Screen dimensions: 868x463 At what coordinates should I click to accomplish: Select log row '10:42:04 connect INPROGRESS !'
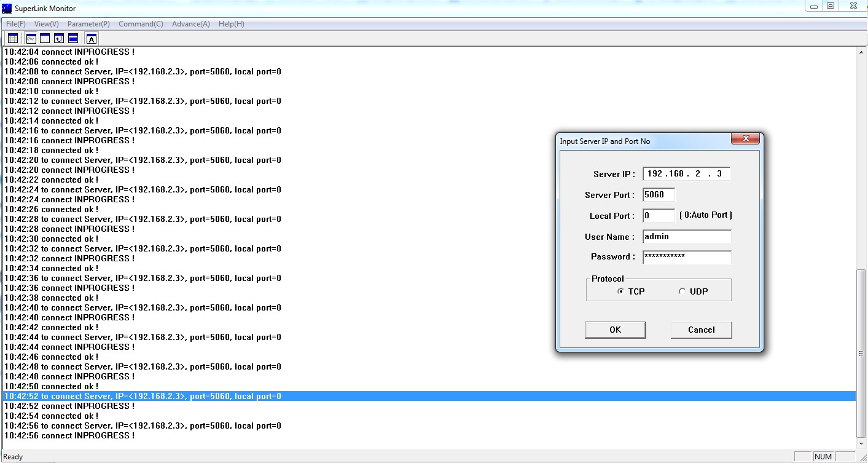click(x=429, y=52)
